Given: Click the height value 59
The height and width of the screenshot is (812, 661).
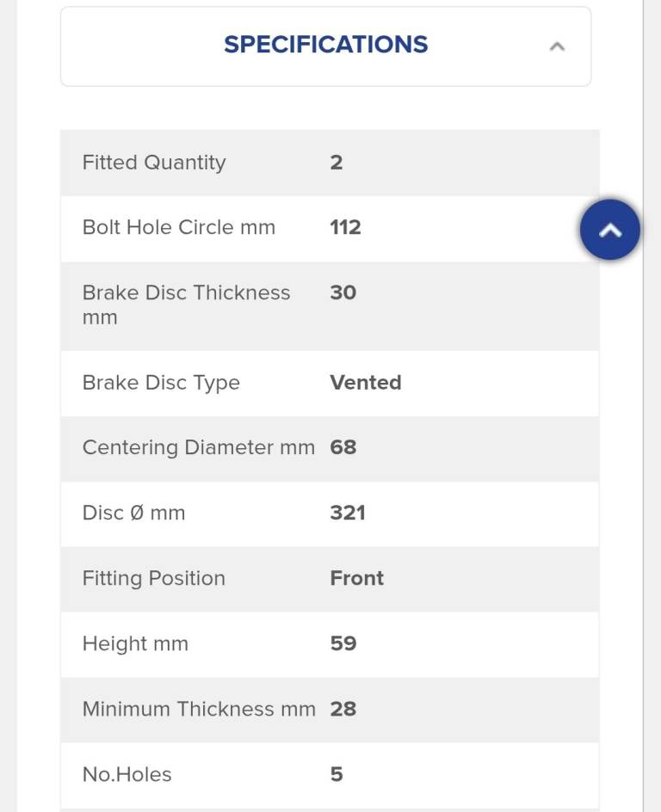Looking at the screenshot, I should click(343, 644).
